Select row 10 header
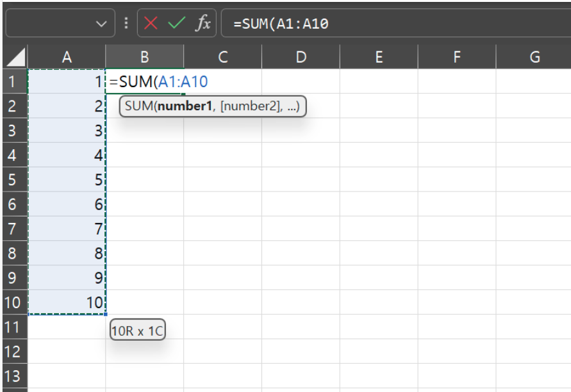The height and width of the screenshot is (392, 571). point(15,302)
